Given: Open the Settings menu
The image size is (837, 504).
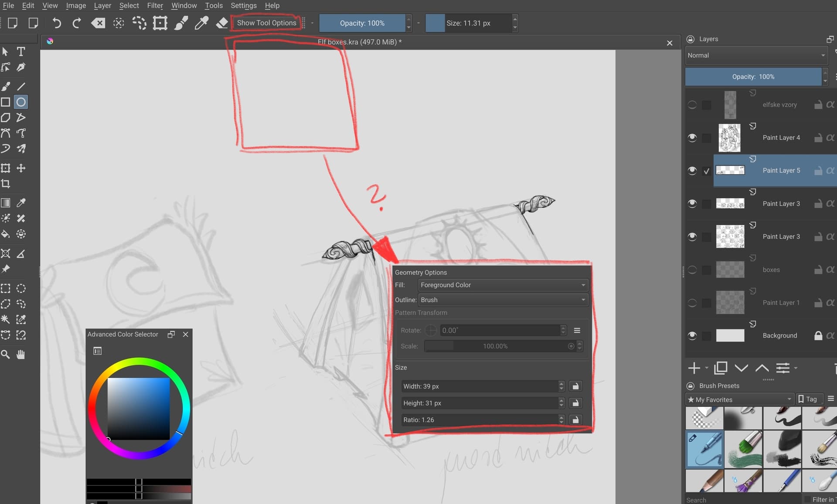Looking at the screenshot, I should point(243,6).
